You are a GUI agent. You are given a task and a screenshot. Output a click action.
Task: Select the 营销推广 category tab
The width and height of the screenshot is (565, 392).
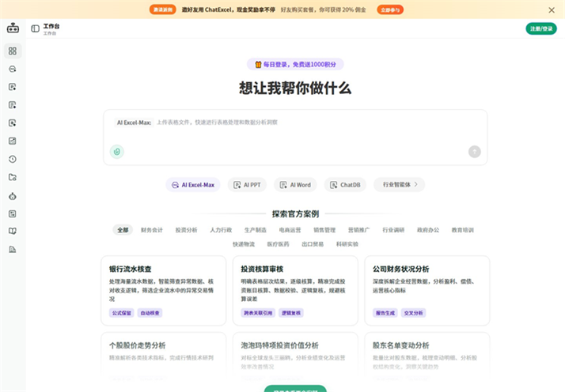click(x=359, y=230)
